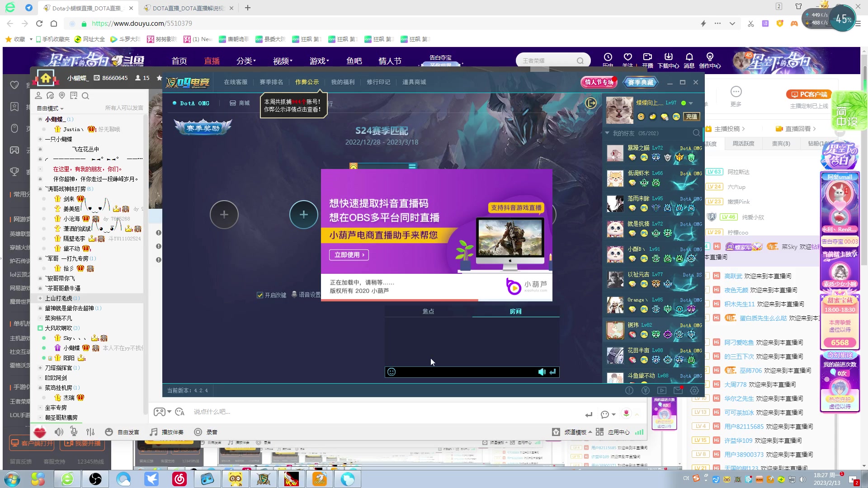Image resolution: width=868 pixels, height=488 pixels.
Task: Open the Douyu 分类 category dropdown
Action: [x=246, y=61]
